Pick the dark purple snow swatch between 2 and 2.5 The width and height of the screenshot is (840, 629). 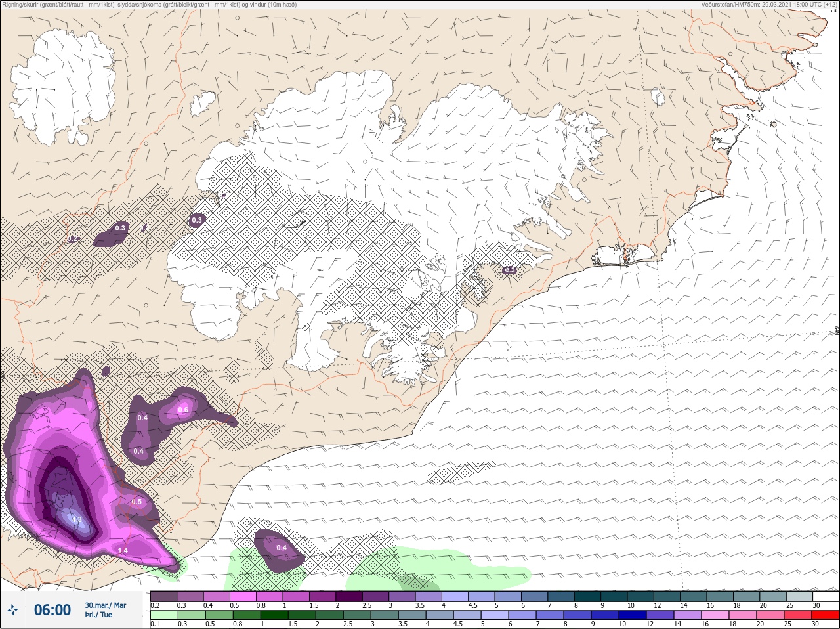pyautogui.click(x=349, y=596)
